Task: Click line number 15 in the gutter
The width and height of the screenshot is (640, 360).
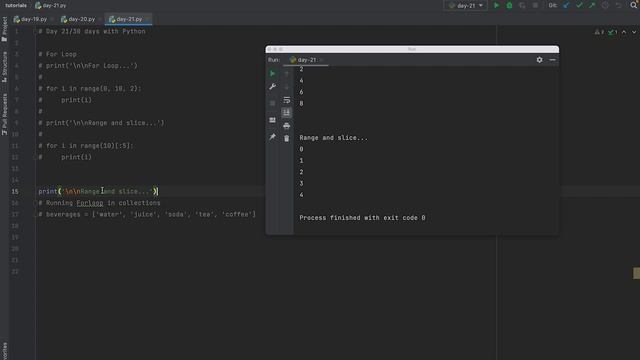Action: click(x=15, y=191)
